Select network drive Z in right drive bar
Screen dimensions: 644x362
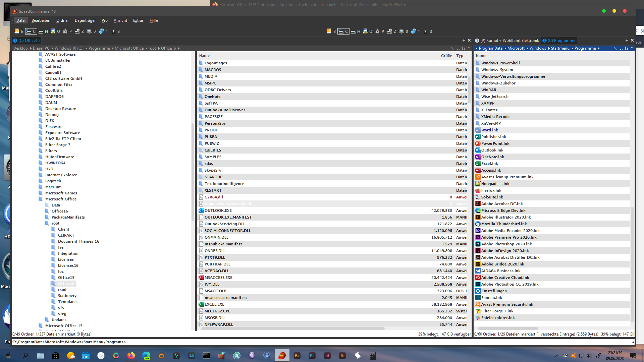[392, 31]
